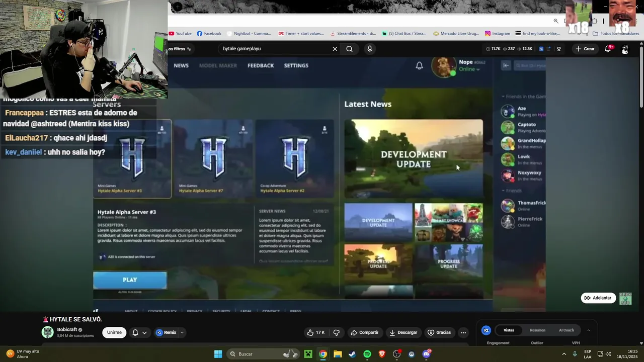Open Todos los marcadores folder
This screenshot has width=644, height=362.
click(x=616, y=34)
